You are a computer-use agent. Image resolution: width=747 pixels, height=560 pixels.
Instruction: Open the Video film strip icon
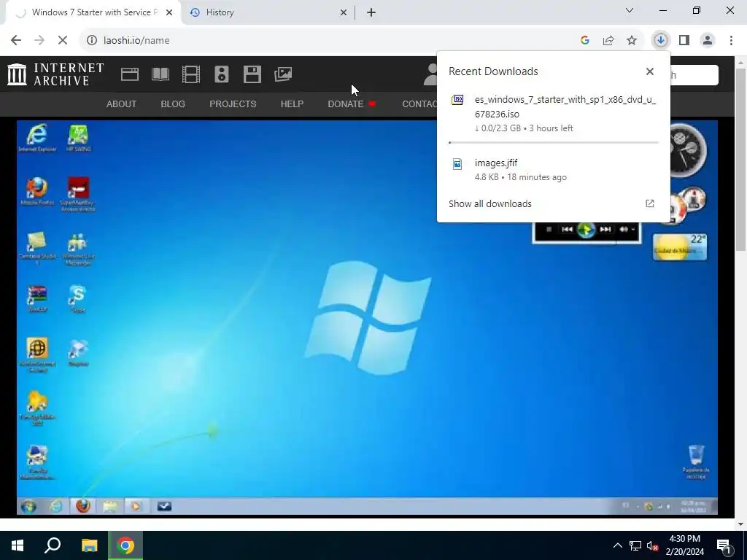coord(190,74)
